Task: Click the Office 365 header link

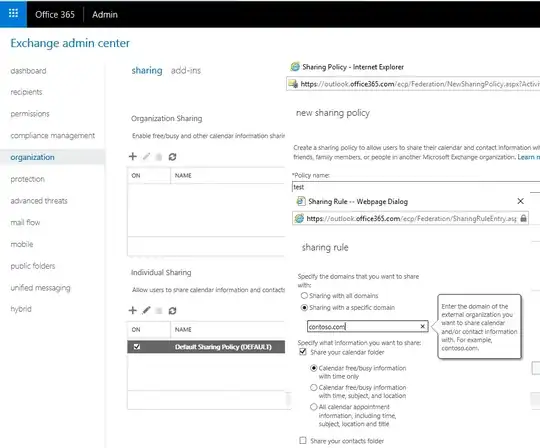Action: [55, 14]
